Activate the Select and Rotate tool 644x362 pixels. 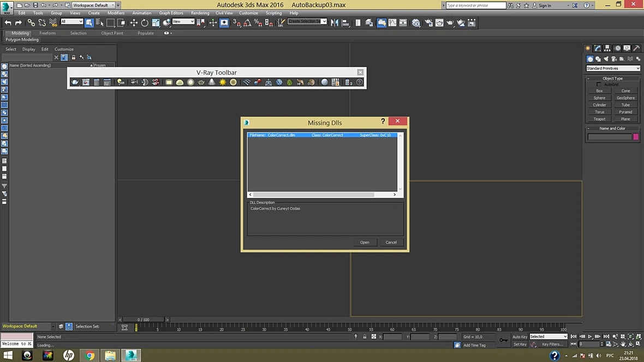tap(145, 23)
